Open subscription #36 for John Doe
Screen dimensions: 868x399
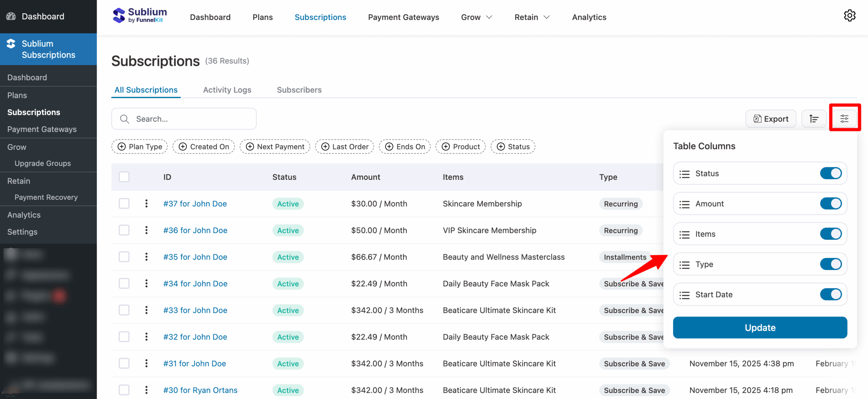(x=195, y=230)
